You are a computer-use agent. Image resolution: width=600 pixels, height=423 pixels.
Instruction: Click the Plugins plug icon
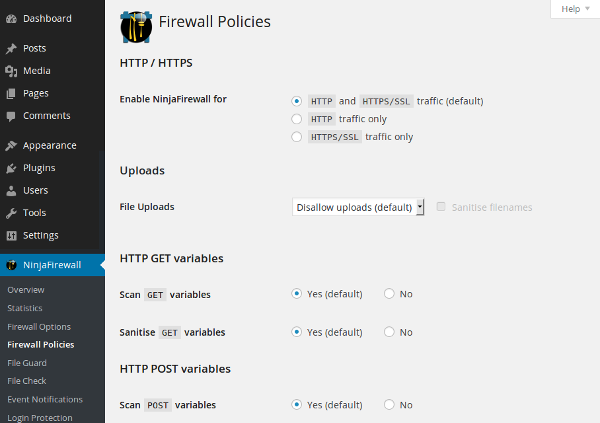[11, 168]
